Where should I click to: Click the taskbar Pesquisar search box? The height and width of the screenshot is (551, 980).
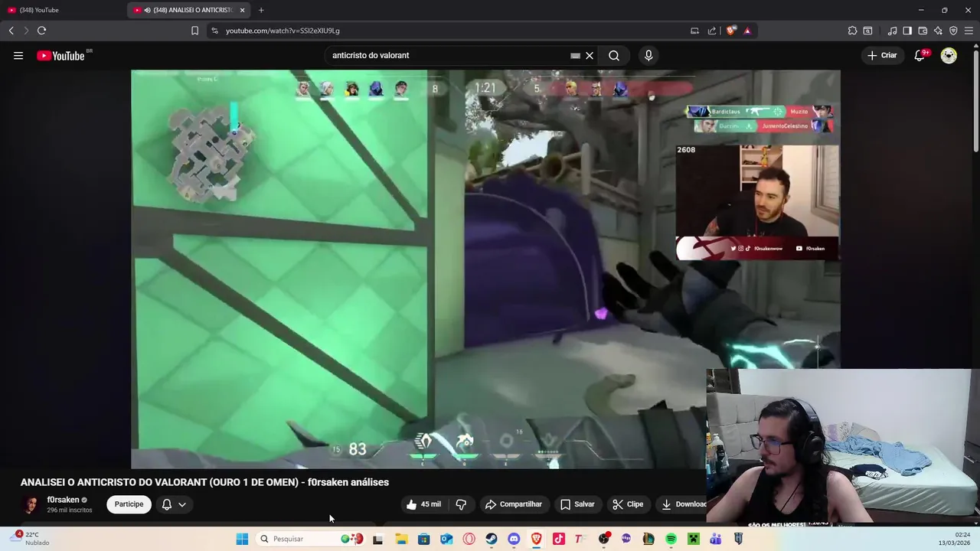311,539
